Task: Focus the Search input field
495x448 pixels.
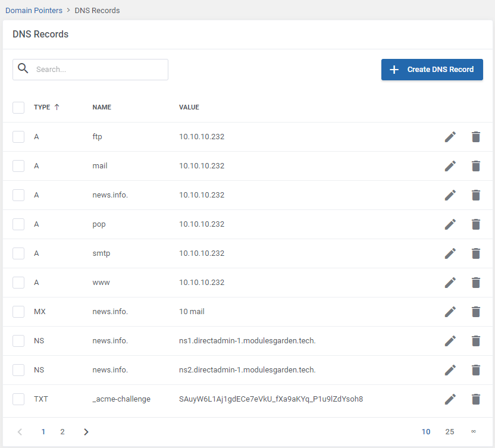Action: pos(90,70)
